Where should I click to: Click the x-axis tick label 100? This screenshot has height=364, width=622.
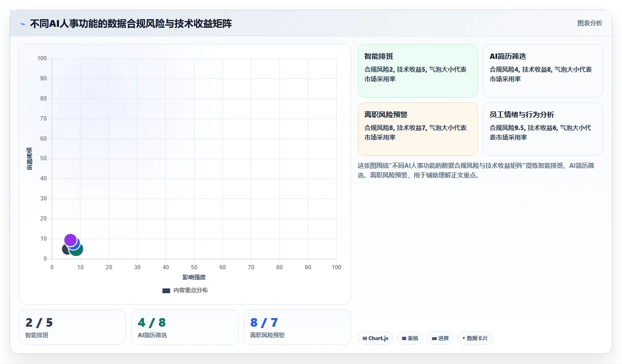click(x=336, y=267)
